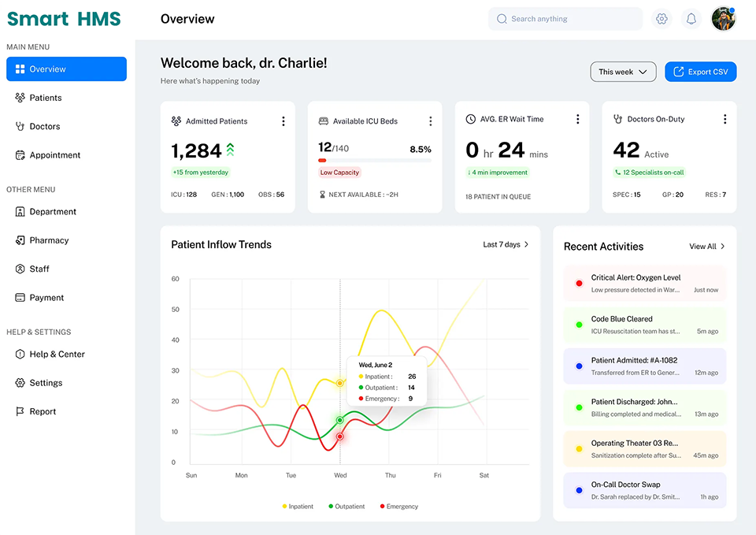Click the Admitted Patients card icon

pos(176,121)
